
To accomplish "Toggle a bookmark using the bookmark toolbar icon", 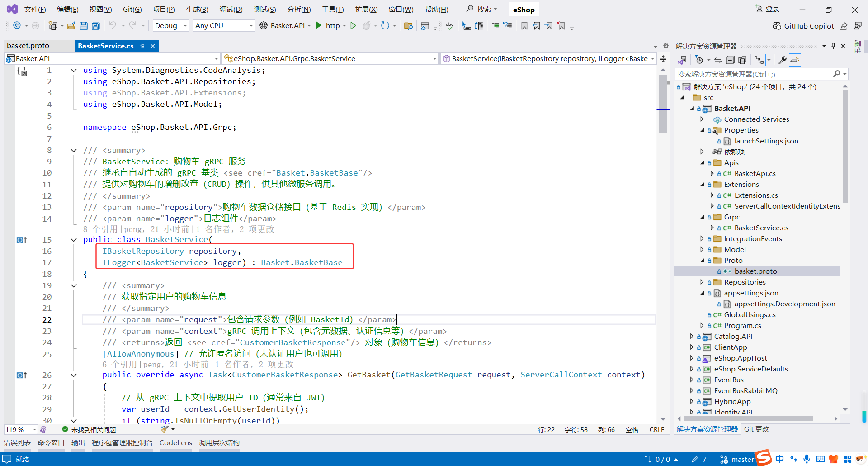I will (524, 26).
